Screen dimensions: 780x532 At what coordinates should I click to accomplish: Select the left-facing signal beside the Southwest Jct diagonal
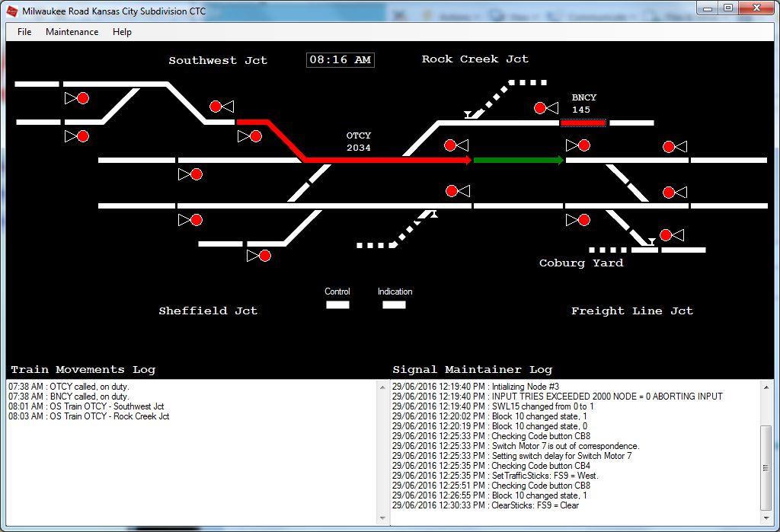tap(222, 107)
